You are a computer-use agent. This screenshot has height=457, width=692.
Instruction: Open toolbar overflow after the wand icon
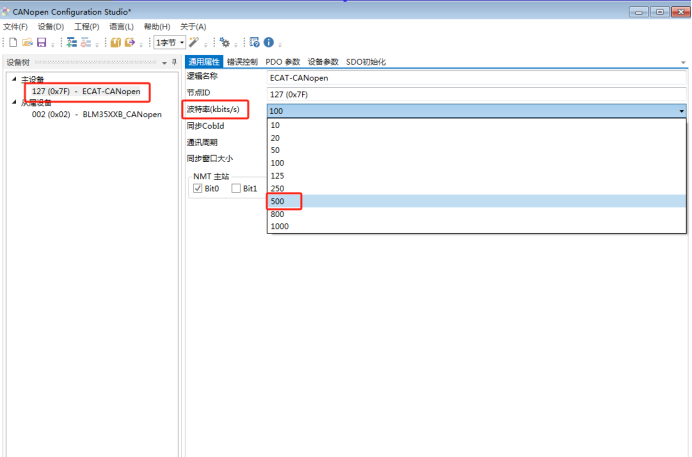(x=206, y=44)
